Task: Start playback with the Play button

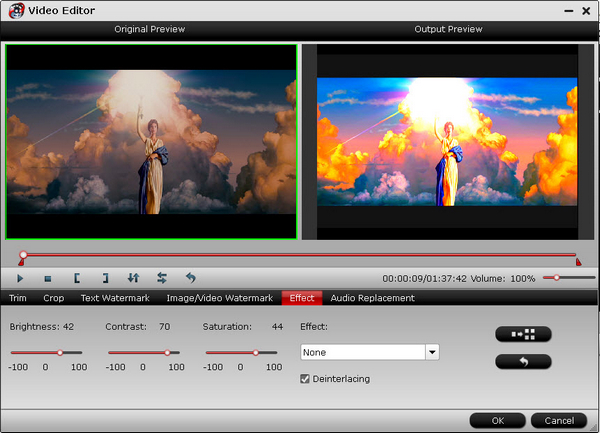Action: (20, 278)
